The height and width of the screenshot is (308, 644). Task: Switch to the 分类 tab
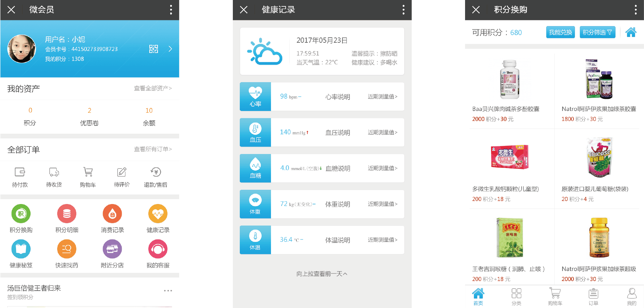(516, 296)
